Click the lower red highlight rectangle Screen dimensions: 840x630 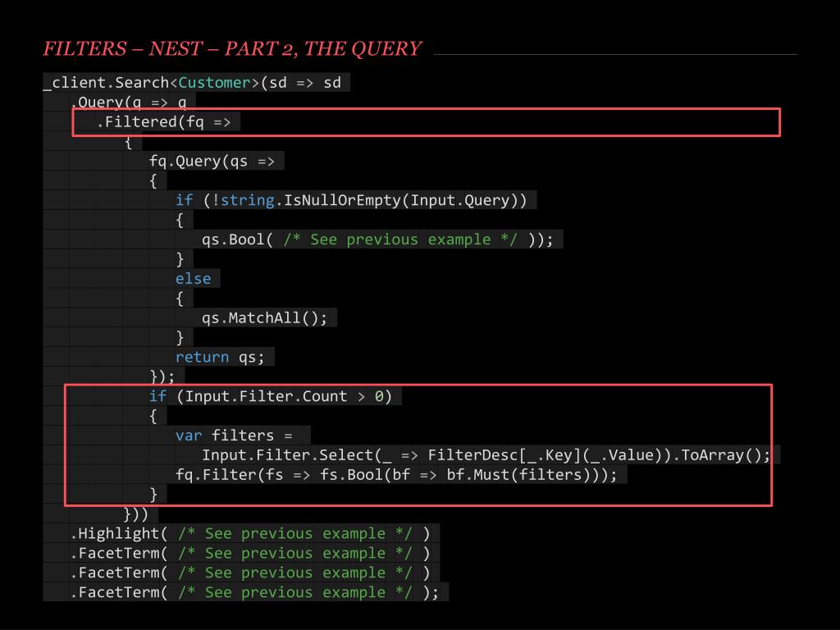(x=418, y=443)
